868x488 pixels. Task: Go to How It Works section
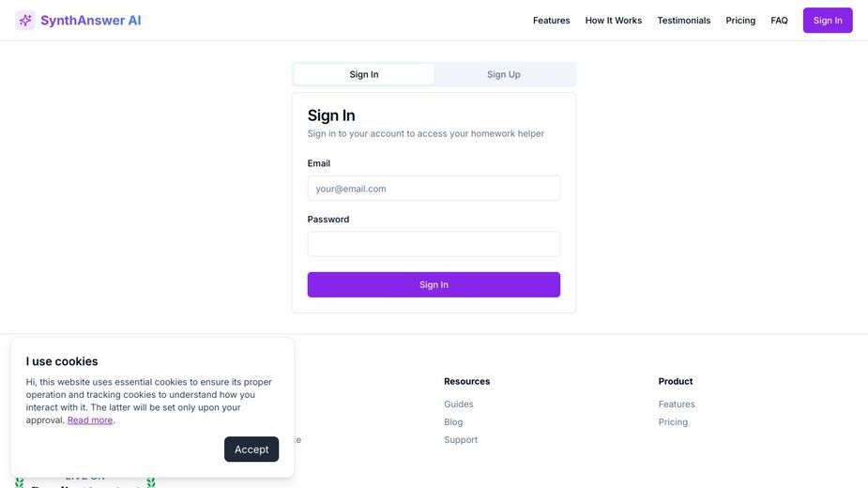coord(614,21)
